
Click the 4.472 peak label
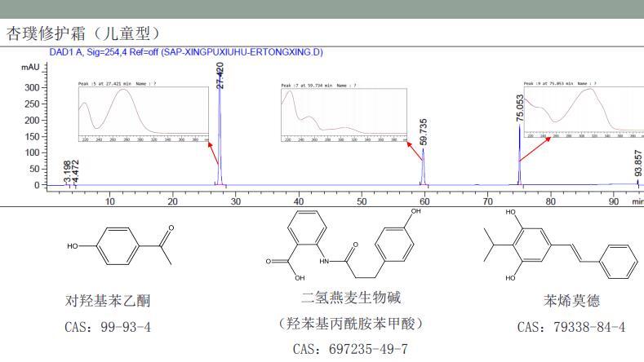(x=75, y=171)
